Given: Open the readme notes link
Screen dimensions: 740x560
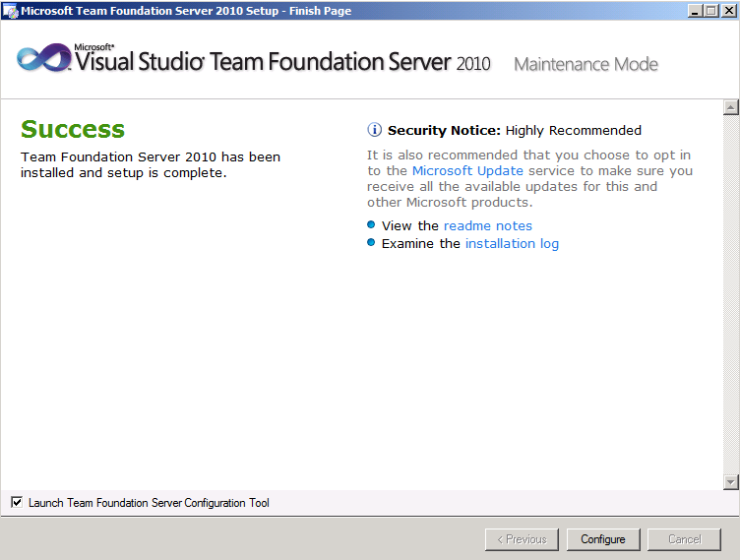Looking at the screenshot, I should 488,225.
